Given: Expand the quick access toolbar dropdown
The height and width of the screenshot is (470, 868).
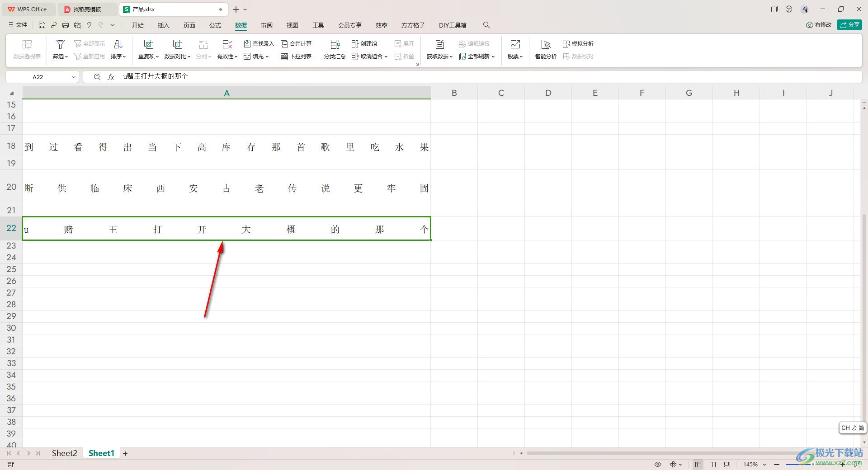Looking at the screenshot, I should tap(113, 25).
